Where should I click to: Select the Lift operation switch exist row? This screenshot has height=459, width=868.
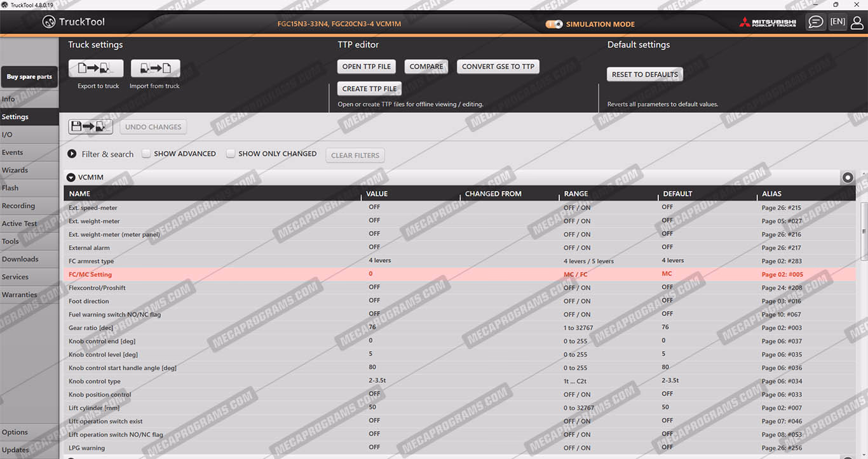pos(459,421)
